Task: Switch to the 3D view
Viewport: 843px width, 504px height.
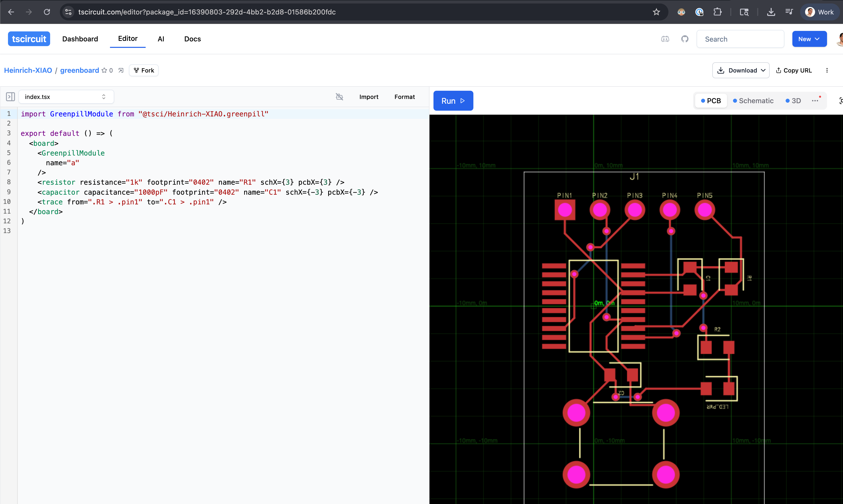Action: pyautogui.click(x=793, y=101)
